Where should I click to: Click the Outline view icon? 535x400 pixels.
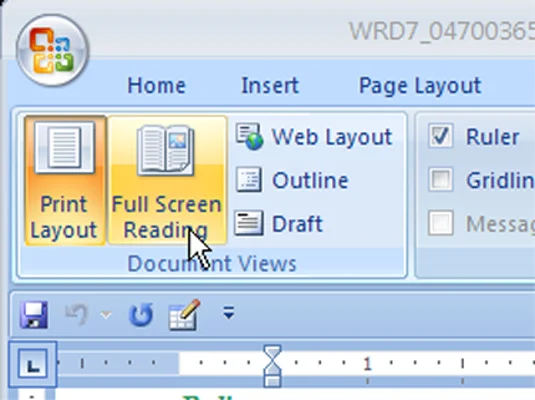[249, 180]
